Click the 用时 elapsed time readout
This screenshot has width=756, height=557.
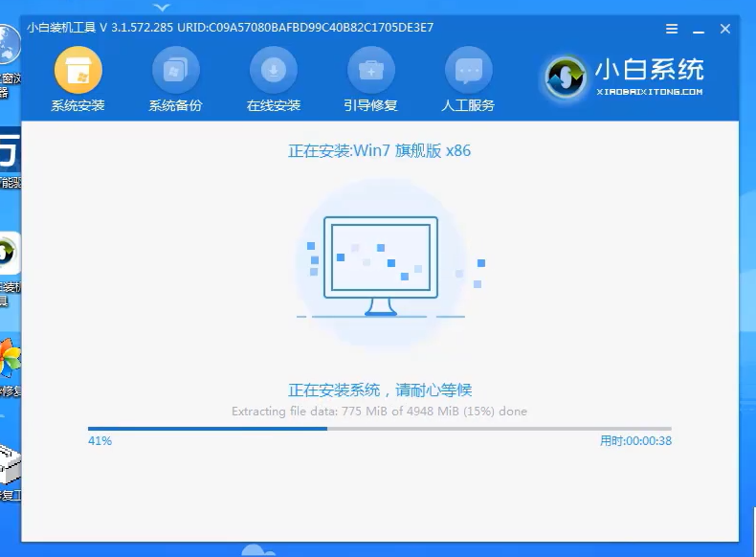click(635, 441)
